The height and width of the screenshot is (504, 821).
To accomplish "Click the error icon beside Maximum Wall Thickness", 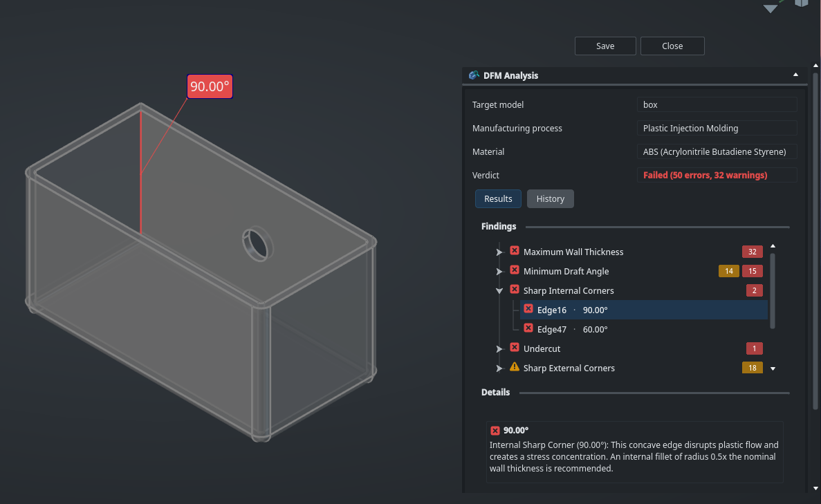I will pos(515,251).
